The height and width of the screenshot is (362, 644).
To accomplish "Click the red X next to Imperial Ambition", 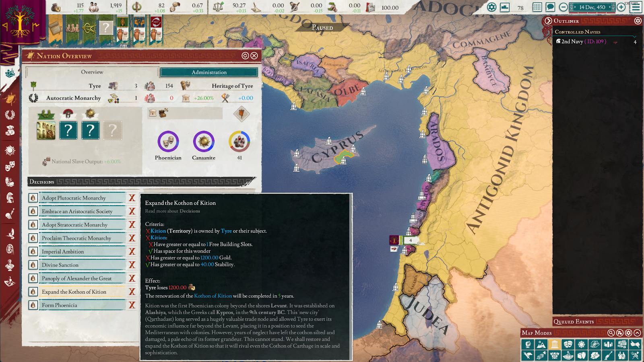I will [132, 251].
